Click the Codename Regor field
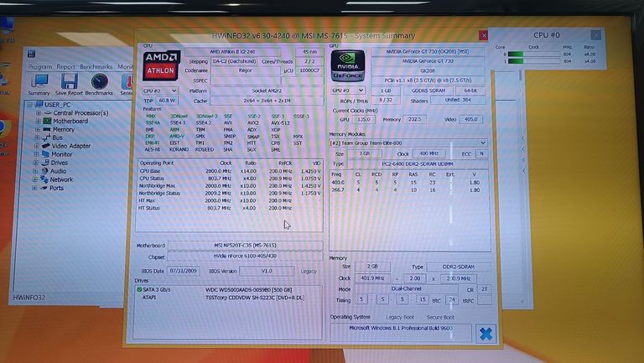The image size is (644, 363). tap(245, 70)
